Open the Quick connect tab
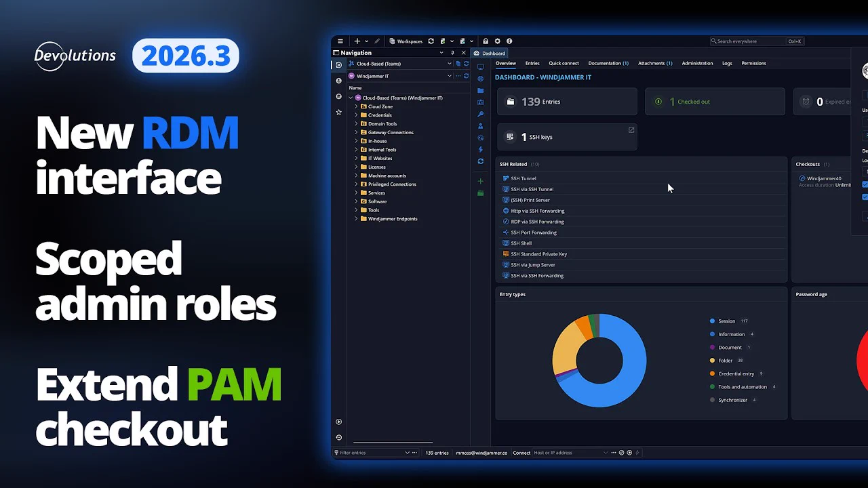868x488 pixels. pos(564,63)
